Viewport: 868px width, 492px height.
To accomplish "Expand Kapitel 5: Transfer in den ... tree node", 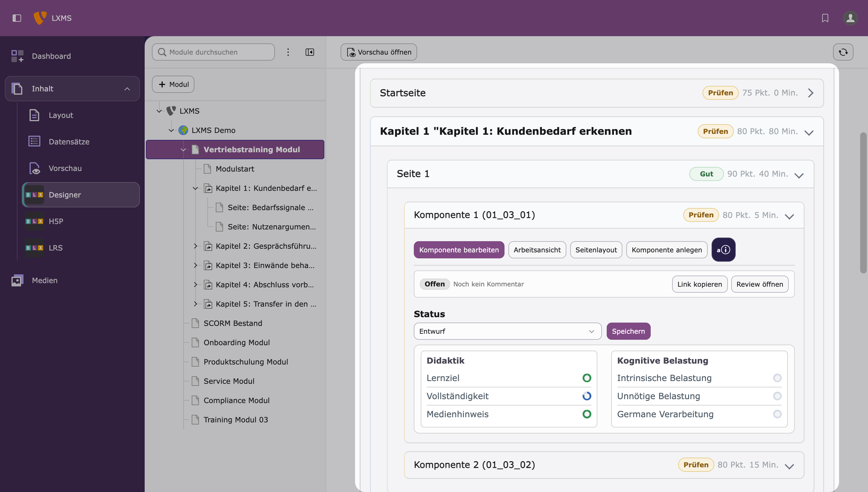I will [195, 304].
